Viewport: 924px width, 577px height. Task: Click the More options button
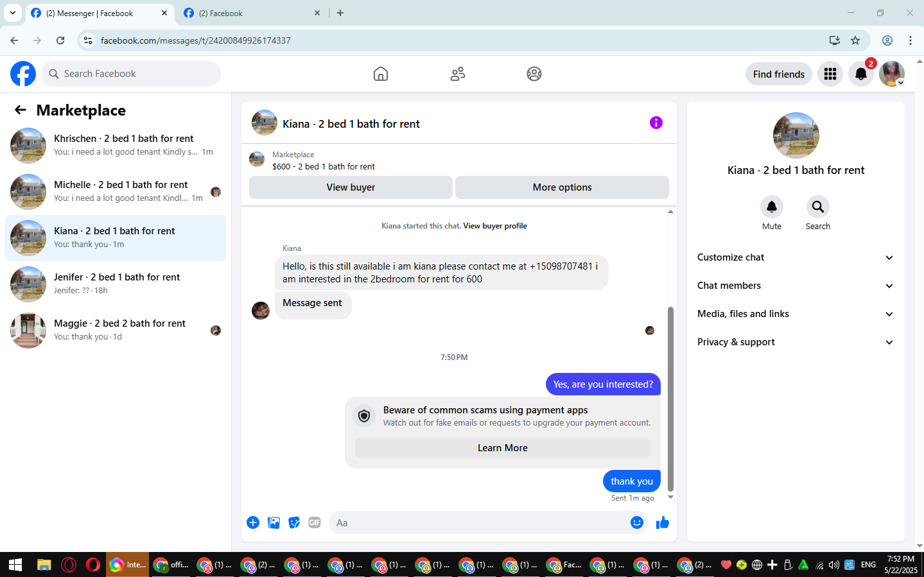(562, 187)
